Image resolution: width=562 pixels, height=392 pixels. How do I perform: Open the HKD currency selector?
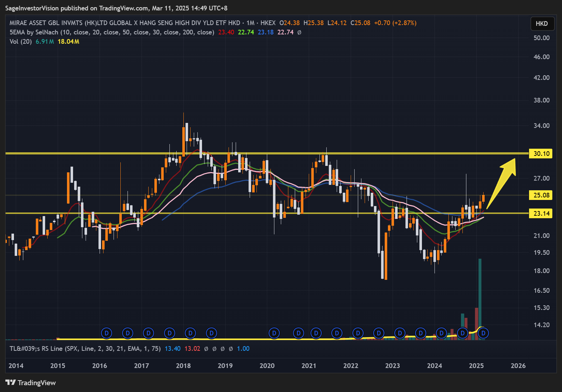(x=542, y=24)
